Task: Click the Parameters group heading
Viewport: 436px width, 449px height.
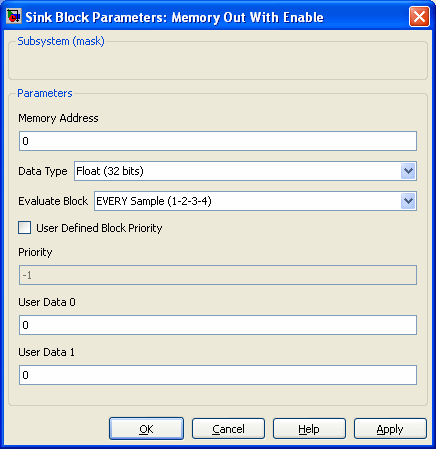Action: tap(45, 93)
